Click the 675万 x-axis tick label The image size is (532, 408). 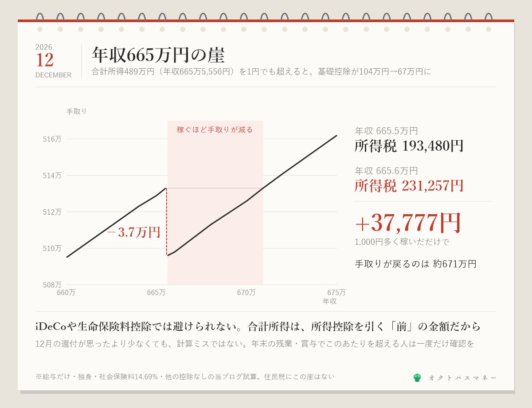[x=336, y=292]
